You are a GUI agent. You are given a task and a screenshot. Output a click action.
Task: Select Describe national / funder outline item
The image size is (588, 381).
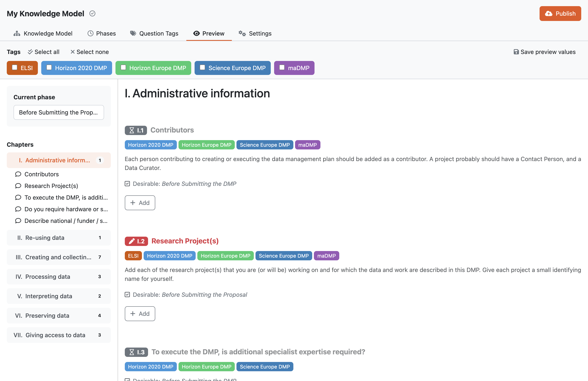[66, 221]
